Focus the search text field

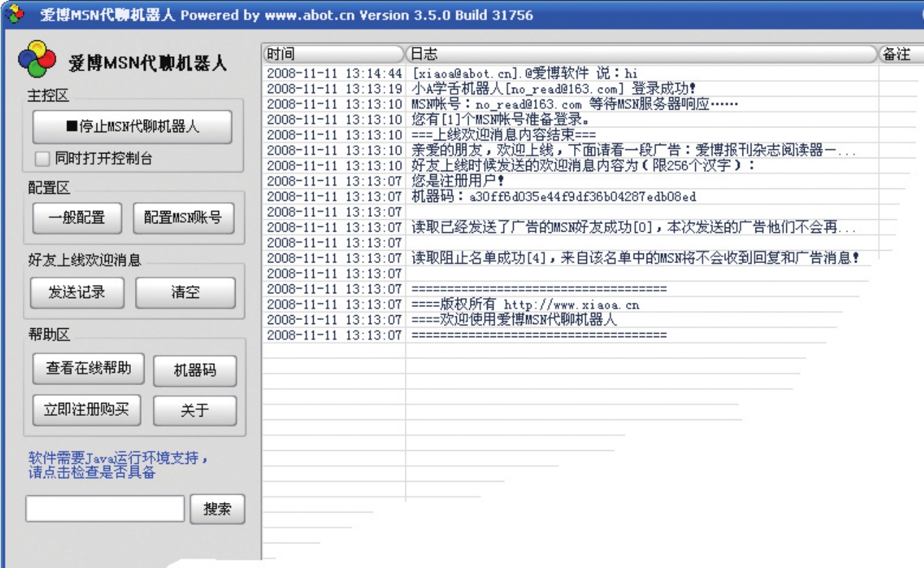[105, 508]
